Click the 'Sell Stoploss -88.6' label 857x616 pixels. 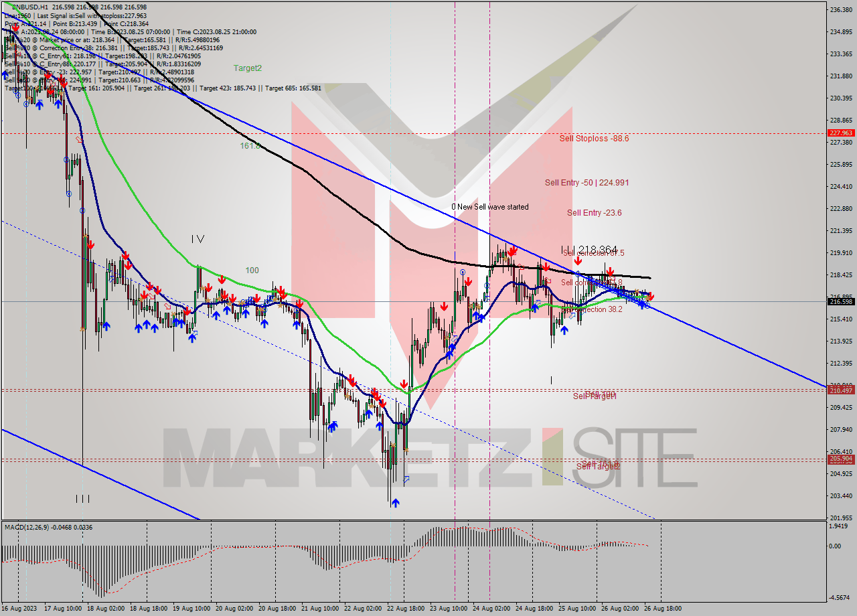click(x=594, y=138)
